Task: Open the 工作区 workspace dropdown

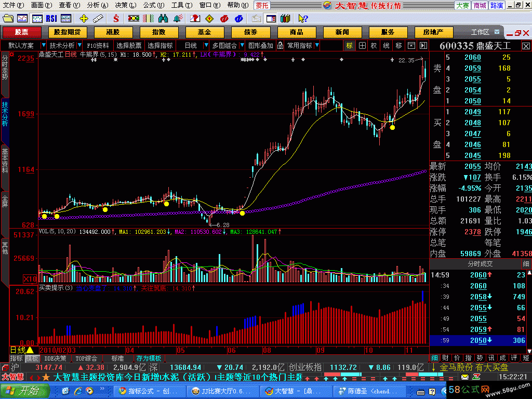Action: point(497,32)
